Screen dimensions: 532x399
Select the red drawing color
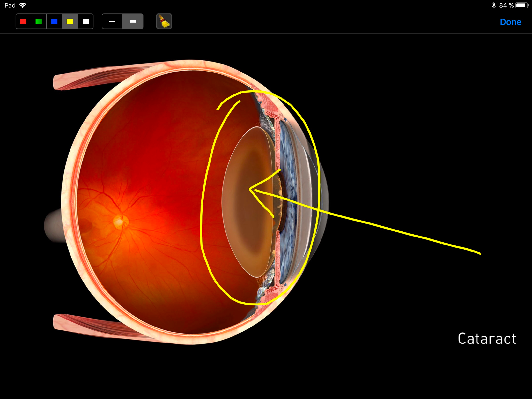[23, 21]
